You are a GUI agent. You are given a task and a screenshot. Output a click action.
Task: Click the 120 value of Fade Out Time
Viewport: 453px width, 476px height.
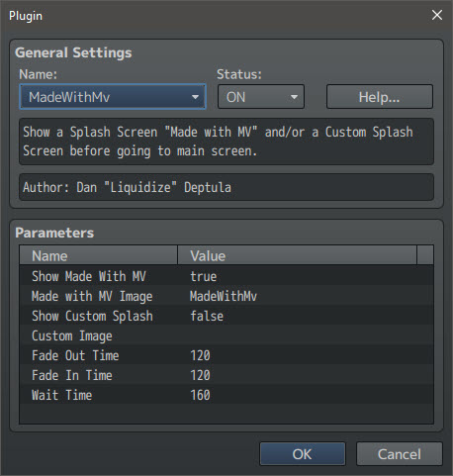pyautogui.click(x=200, y=355)
